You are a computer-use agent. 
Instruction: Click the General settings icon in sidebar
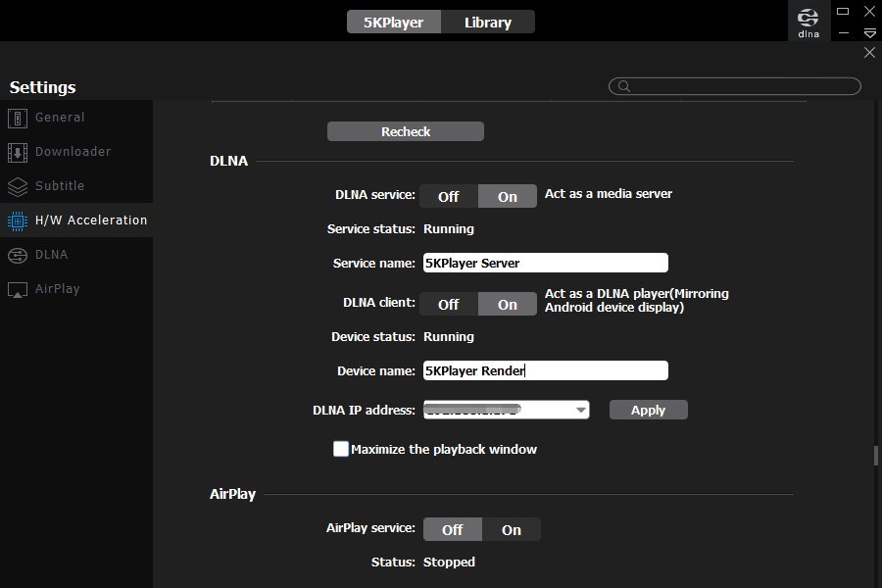[x=17, y=118]
